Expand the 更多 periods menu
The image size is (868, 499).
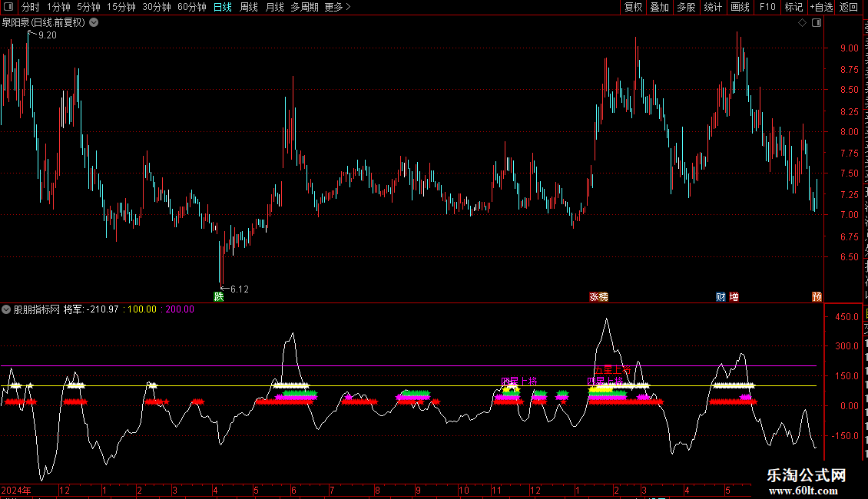point(337,7)
